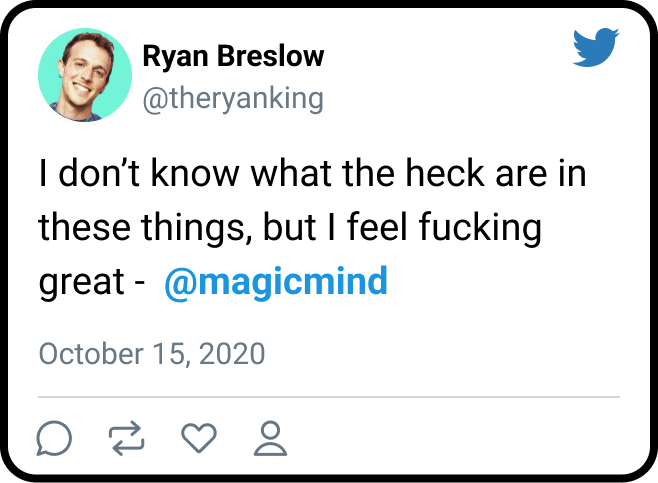Visit the @theryanking handle
Viewport: 658px width, 483px height.
click(x=233, y=98)
